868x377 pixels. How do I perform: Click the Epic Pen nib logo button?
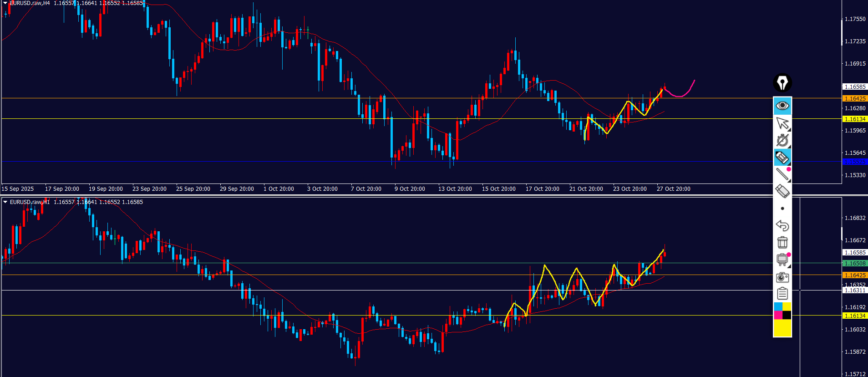782,83
